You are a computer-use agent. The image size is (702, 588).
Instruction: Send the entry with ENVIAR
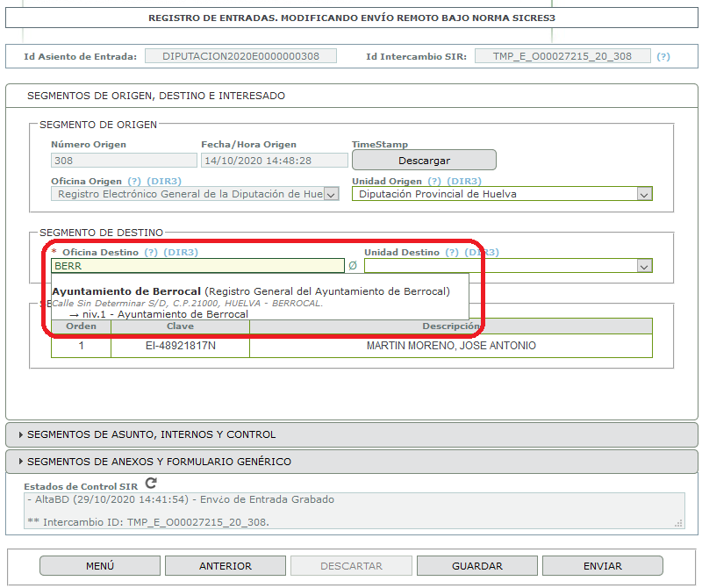[603, 566]
